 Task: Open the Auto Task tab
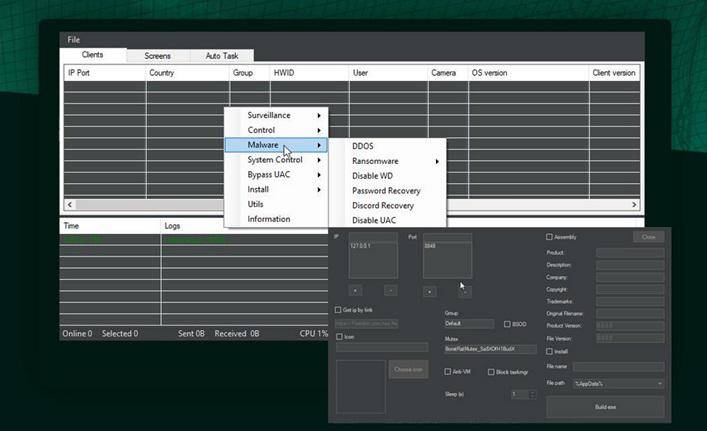[222, 56]
